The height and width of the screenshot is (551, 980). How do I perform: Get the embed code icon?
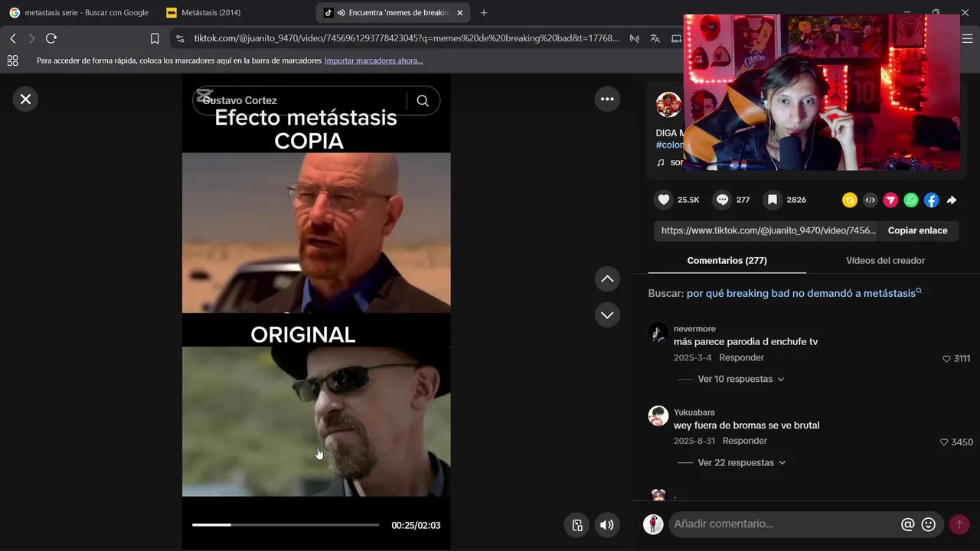[870, 200]
